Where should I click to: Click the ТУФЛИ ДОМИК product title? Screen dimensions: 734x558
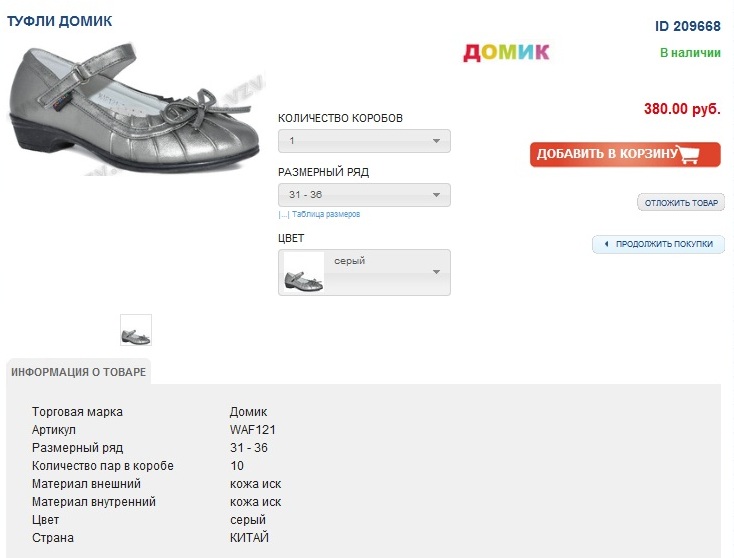click(60, 21)
